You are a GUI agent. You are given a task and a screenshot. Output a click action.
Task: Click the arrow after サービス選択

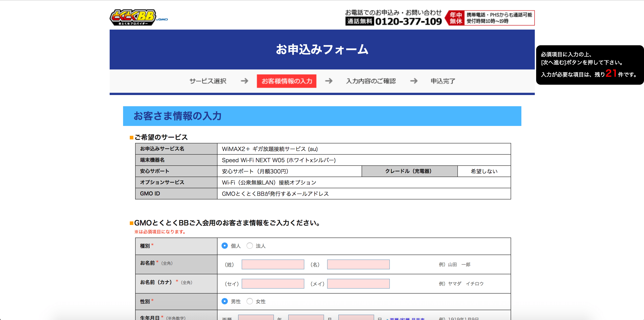244,81
